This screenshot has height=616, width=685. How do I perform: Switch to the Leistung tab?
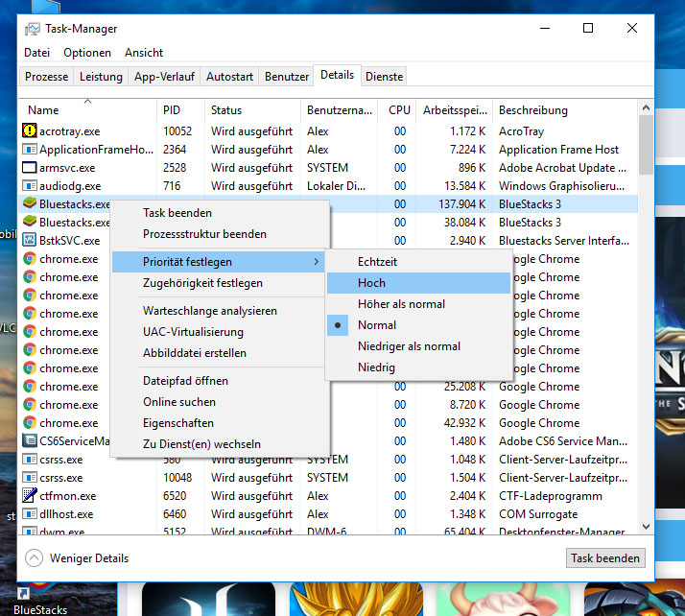pyautogui.click(x=101, y=77)
